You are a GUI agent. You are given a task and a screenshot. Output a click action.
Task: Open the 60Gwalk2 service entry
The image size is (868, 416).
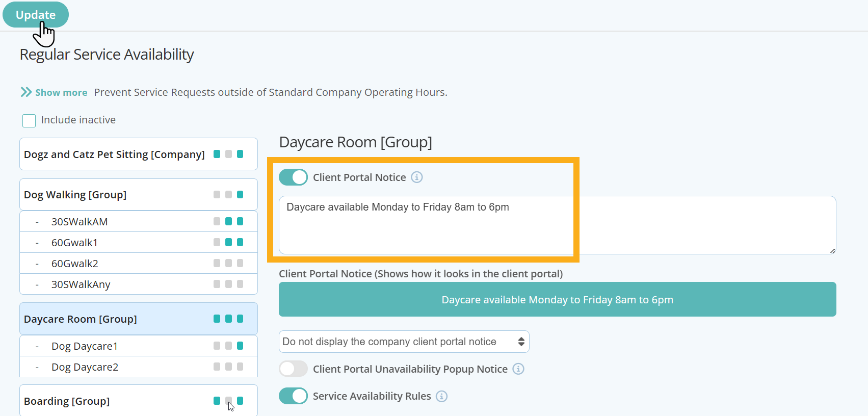75,264
